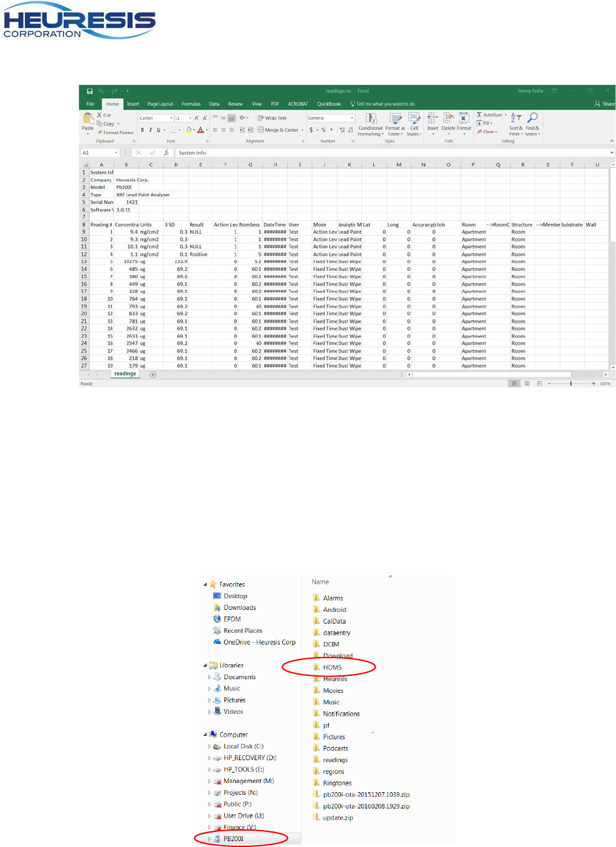This screenshot has width=616, height=847.
Task: Open Conditional Formatting menu
Action: click(370, 124)
